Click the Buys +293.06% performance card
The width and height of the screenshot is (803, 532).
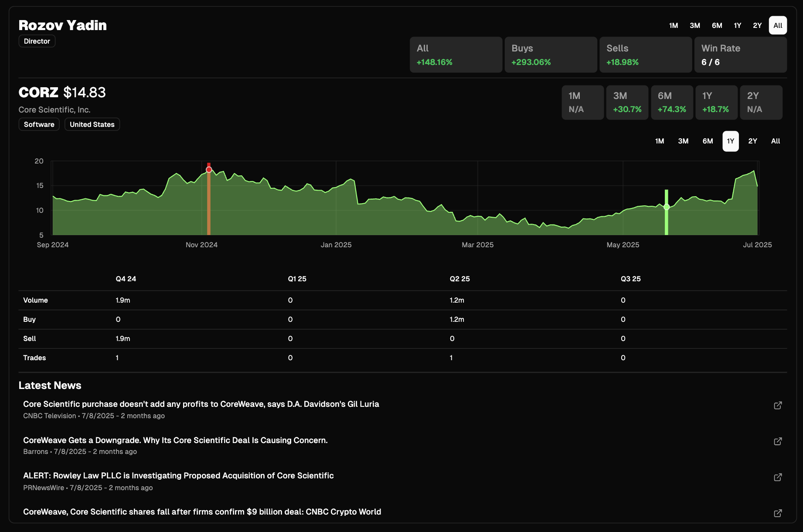[551, 55]
